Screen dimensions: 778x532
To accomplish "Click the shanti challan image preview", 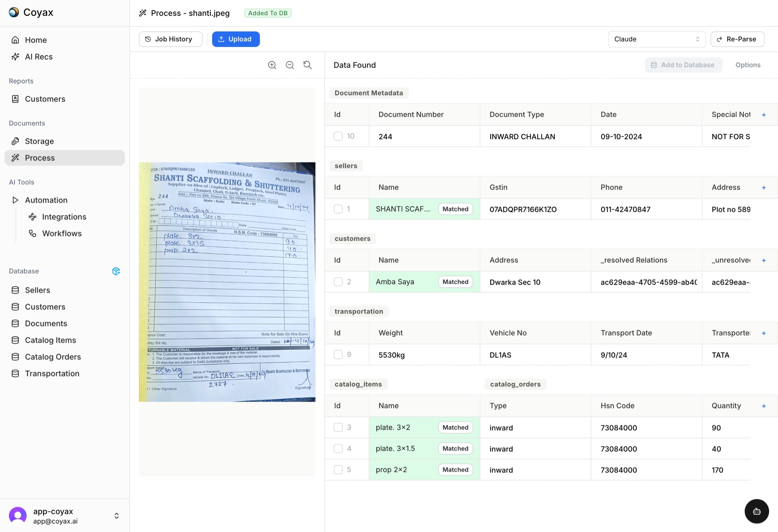I will tap(227, 282).
